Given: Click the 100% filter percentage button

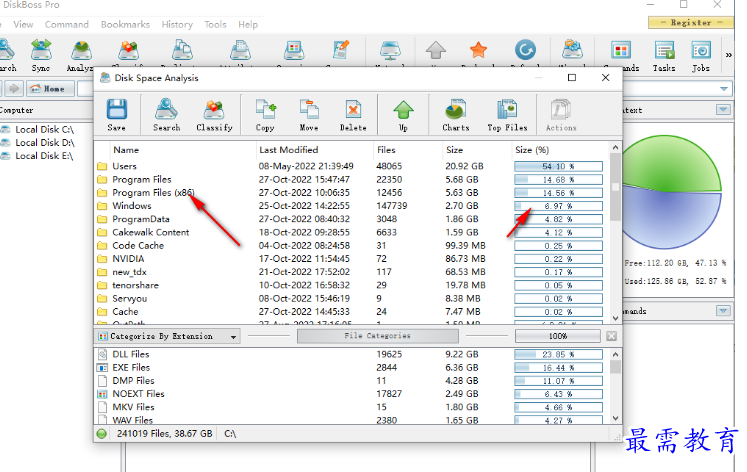Looking at the screenshot, I should tap(557, 336).
